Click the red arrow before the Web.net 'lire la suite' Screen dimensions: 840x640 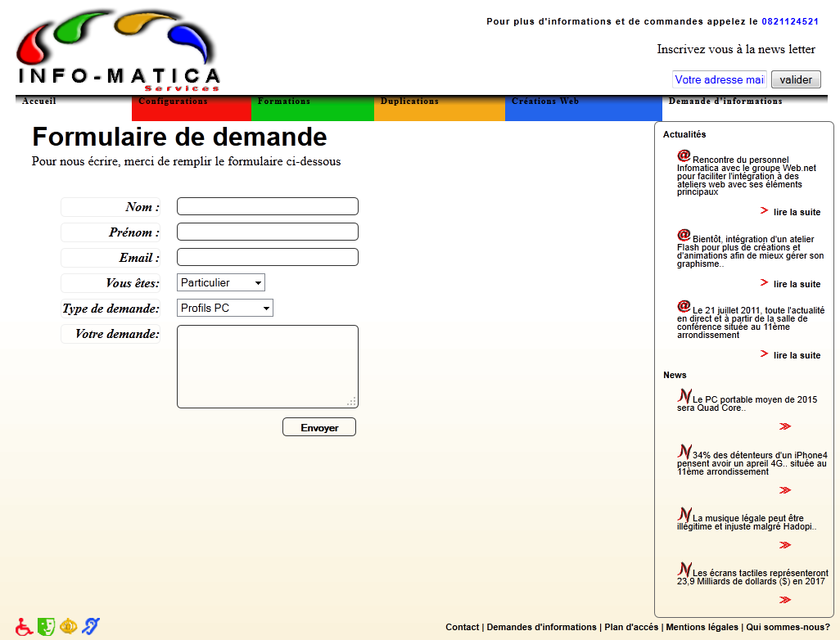[765, 211]
